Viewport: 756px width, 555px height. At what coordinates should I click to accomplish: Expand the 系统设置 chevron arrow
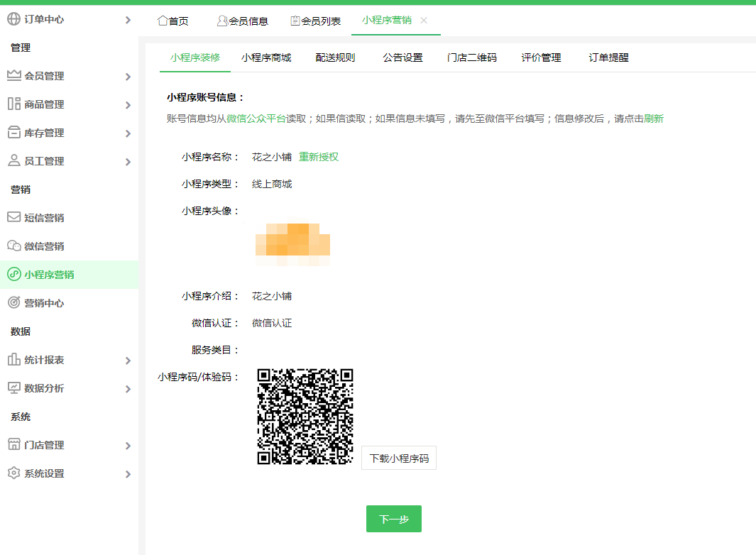point(128,474)
